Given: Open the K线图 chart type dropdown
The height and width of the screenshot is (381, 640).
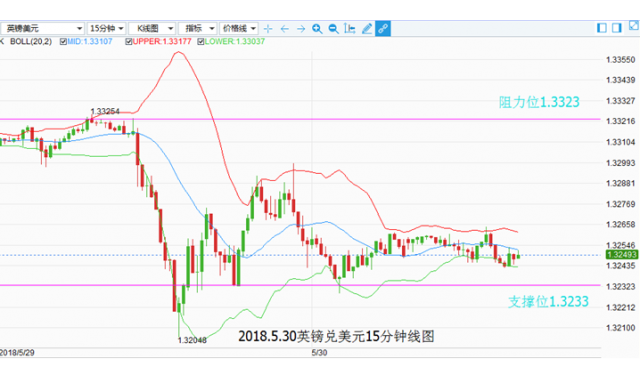Looking at the screenshot, I should [x=152, y=29].
